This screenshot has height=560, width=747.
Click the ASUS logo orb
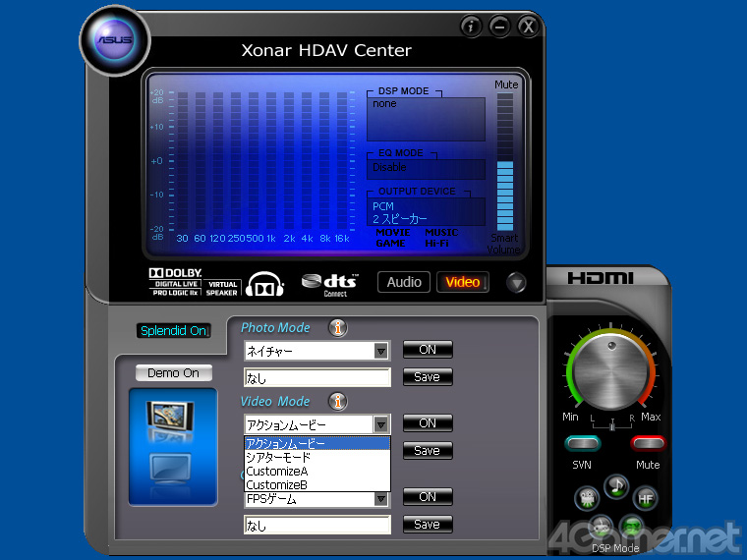pyautogui.click(x=115, y=40)
